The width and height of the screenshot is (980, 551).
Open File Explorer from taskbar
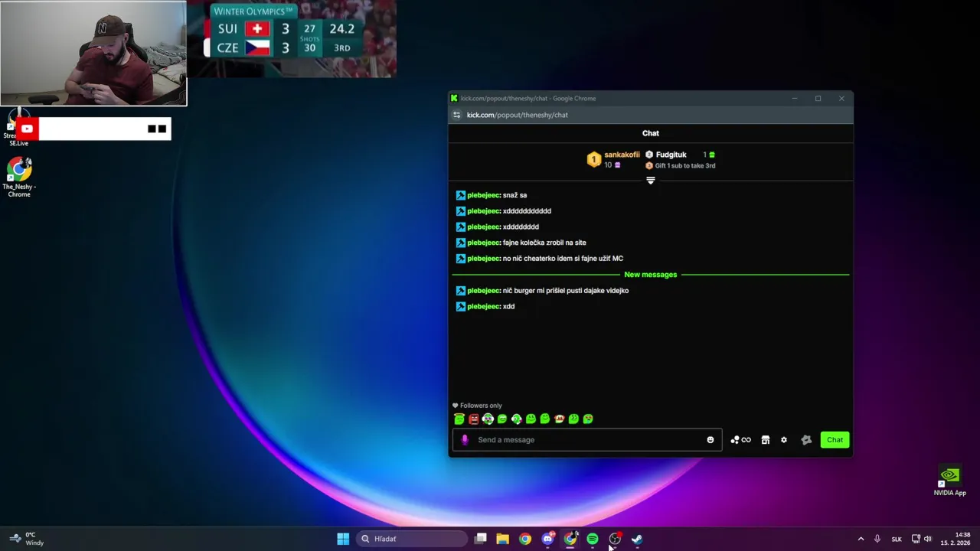(502, 539)
